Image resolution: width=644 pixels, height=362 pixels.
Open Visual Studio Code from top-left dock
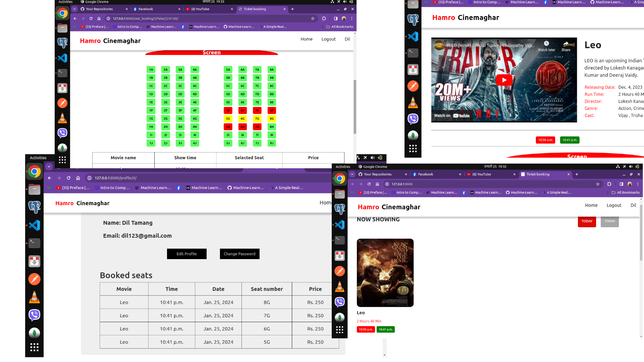point(62,58)
